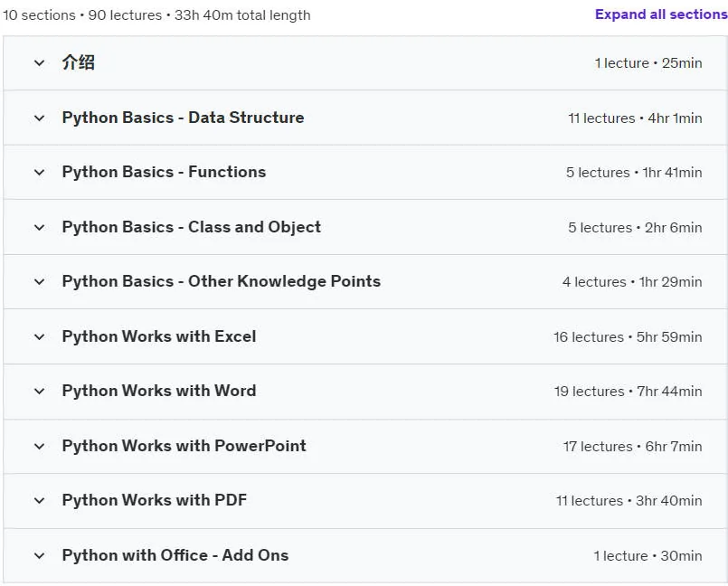The image size is (728, 586).
Task: Open Python Works with Word title
Action: tap(159, 391)
